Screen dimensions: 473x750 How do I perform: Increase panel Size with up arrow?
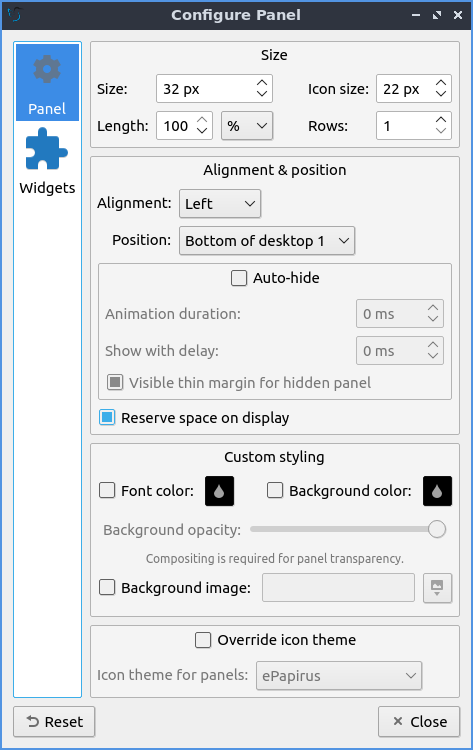coord(262,83)
